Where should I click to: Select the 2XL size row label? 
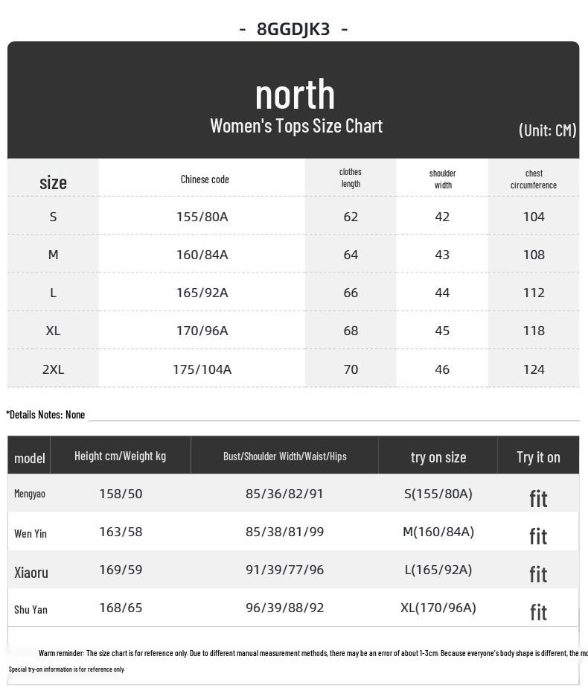tap(53, 369)
